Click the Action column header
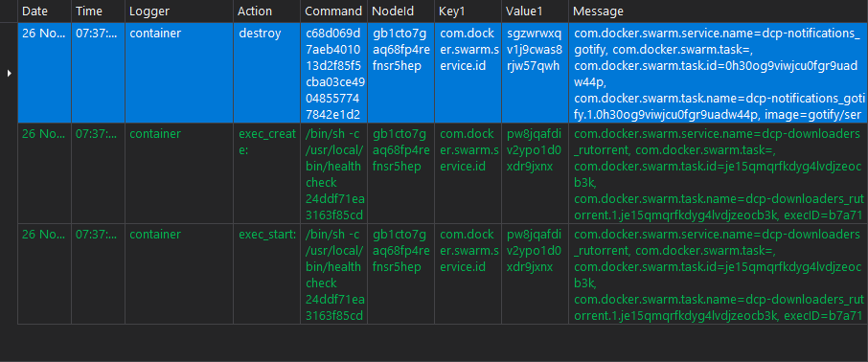Screen dimensions: 868x362 pyautogui.click(x=267, y=11)
